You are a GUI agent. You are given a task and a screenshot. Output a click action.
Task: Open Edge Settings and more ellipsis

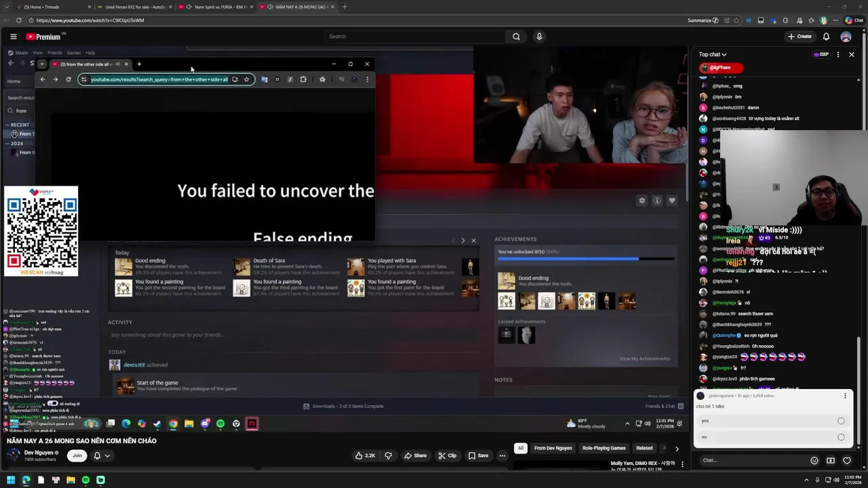[835, 20]
